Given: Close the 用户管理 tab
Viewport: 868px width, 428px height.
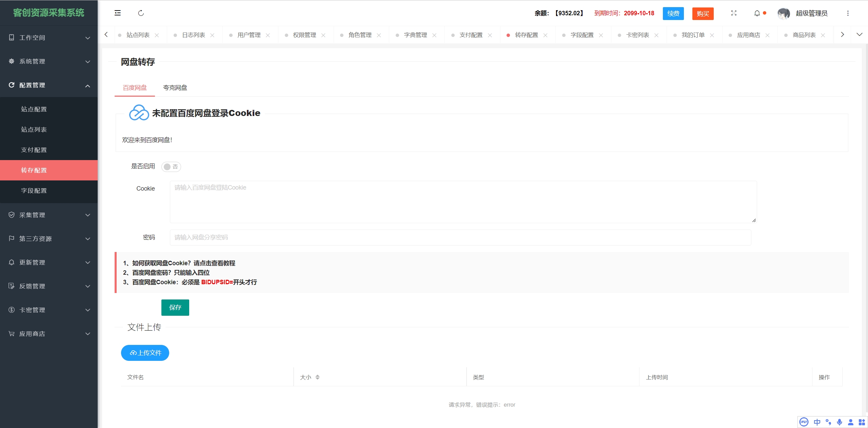Looking at the screenshot, I should tap(268, 35).
